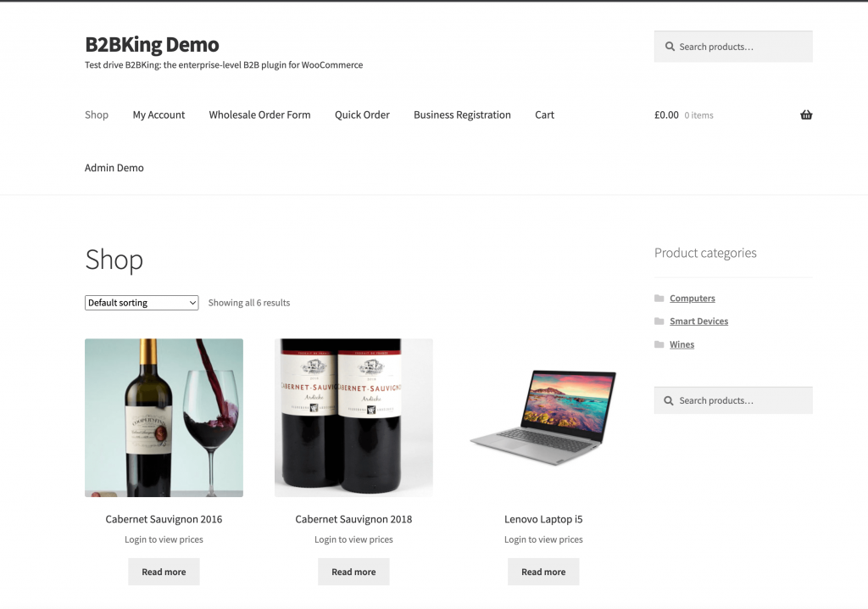The height and width of the screenshot is (609, 868).
Task: Focus the sidebar Search products field
Action: (733, 400)
